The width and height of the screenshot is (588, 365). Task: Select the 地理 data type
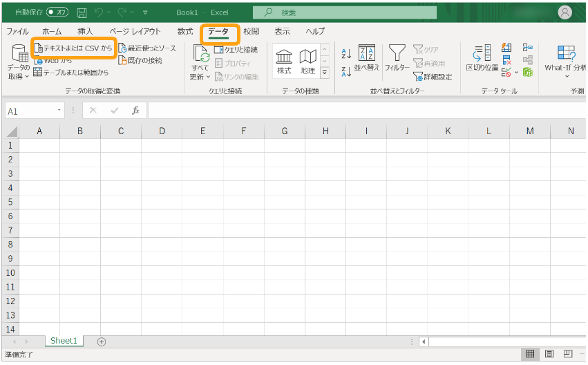pos(308,62)
